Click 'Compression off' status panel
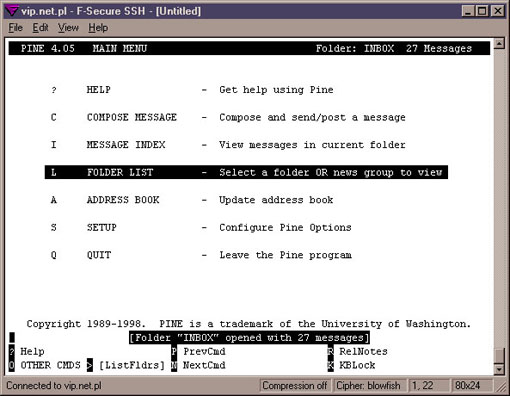Image resolution: width=510 pixels, height=396 pixels. tap(295, 385)
